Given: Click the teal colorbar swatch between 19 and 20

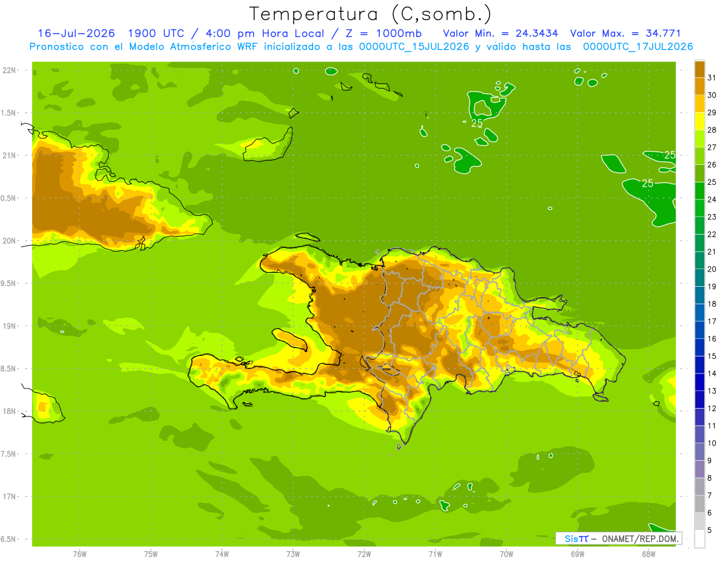Looking at the screenshot, I should (x=699, y=278).
